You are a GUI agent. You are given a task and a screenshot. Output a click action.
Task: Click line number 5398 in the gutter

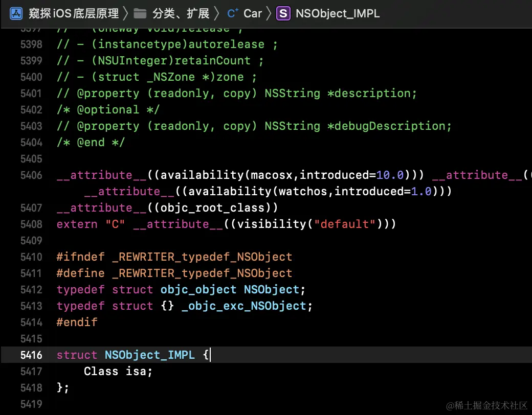pyautogui.click(x=31, y=44)
